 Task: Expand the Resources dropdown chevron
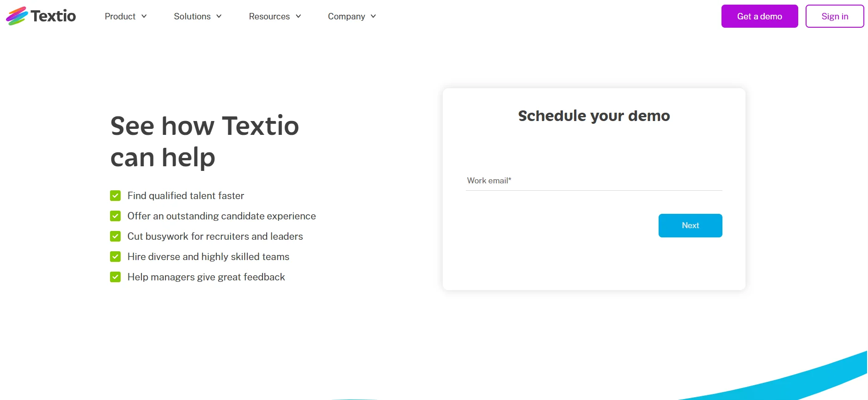[298, 16]
